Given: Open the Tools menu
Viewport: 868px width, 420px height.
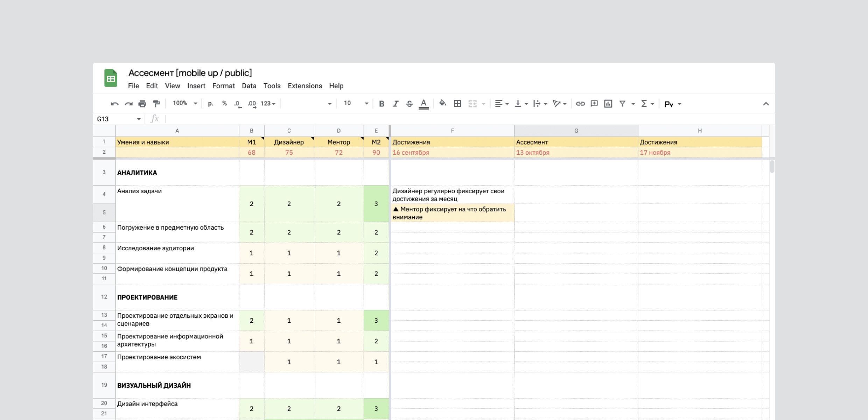Looking at the screenshot, I should [x=272, y=86].
